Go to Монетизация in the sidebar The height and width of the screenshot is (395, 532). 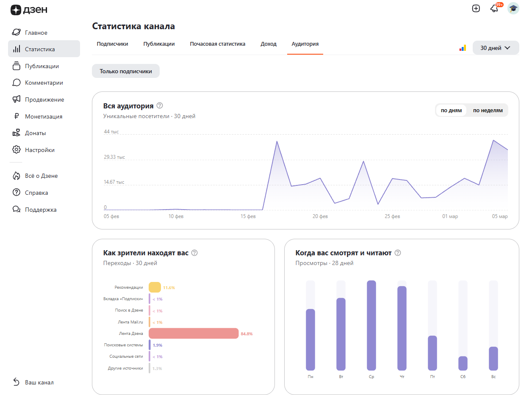pyautogui.click(x=43, y=116)
